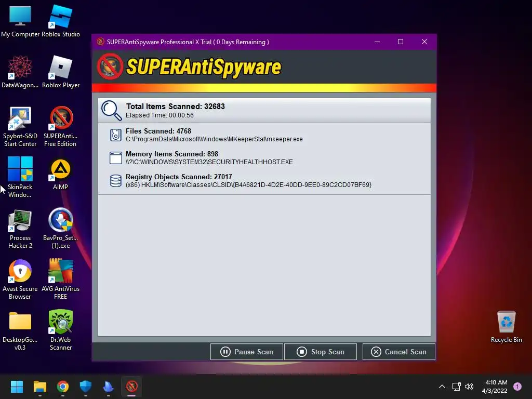The image size is (532, 399).
Task: Click 'Elapsed Time: 00:00:56' text
Action: 159,115
